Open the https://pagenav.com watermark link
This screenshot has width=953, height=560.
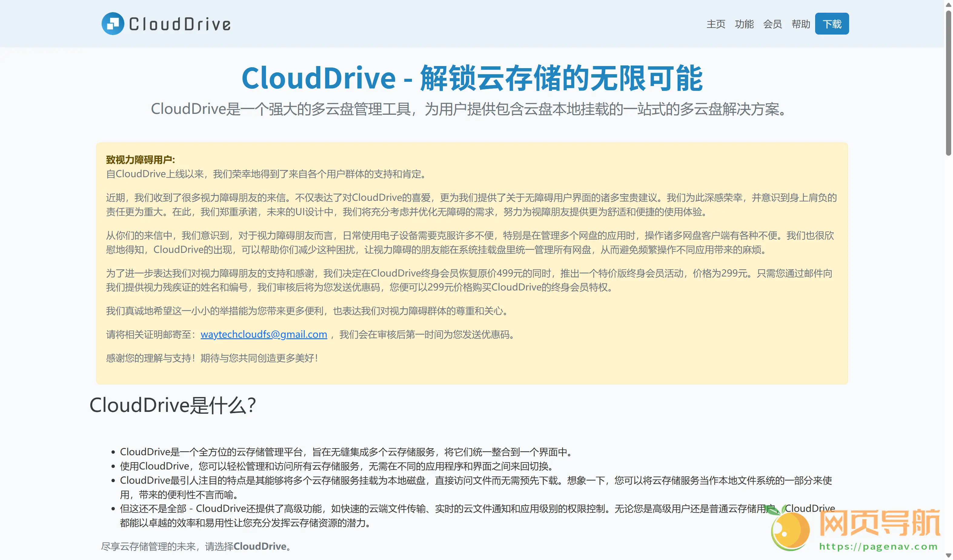(x=878, y=547)
